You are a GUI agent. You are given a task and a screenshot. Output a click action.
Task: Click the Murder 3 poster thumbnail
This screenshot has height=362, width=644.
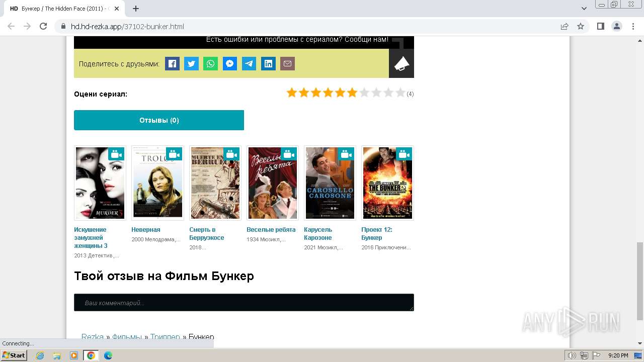[x=100, y=183]
